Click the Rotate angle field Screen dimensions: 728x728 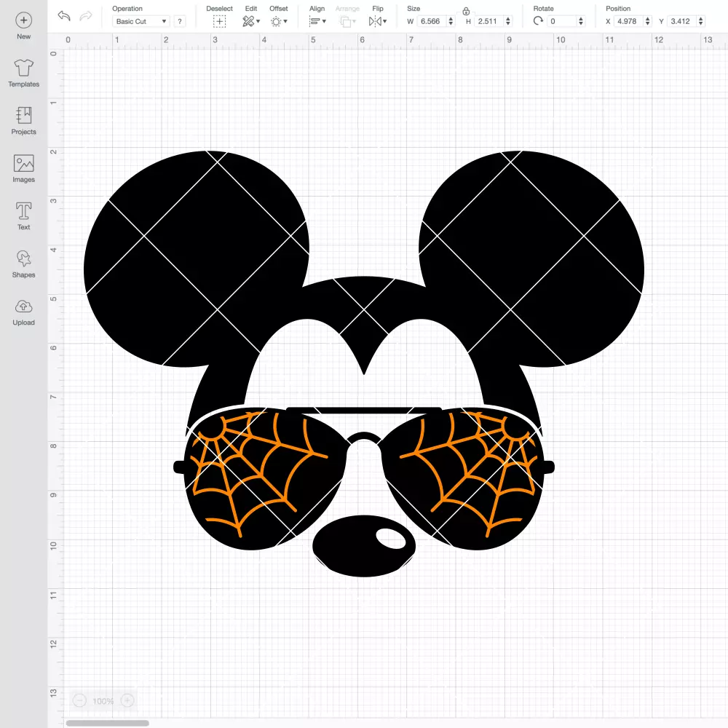pyautogui.click(x=562, y=21)
